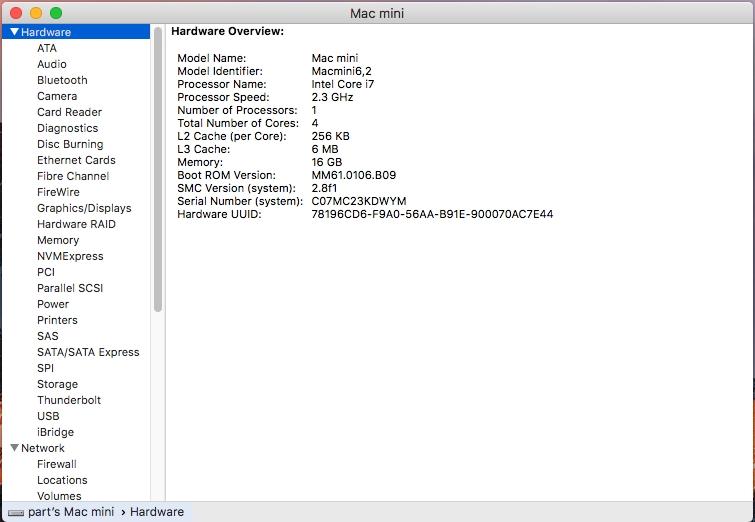Select iBridge sidebar item
This screenshot has height=522, width=755.
click(55, 432)
